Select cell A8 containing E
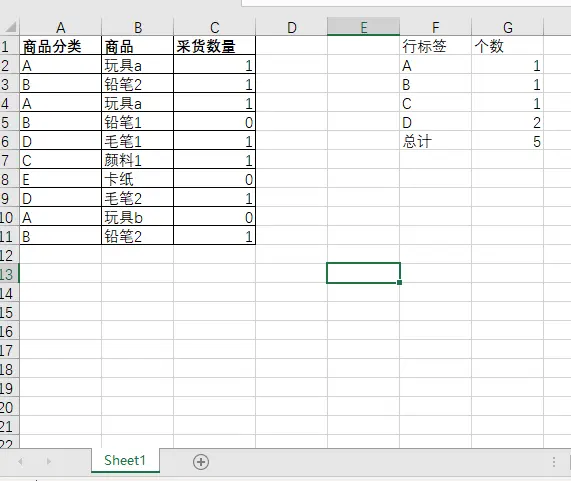571x481 pixels. pos(60,179)
